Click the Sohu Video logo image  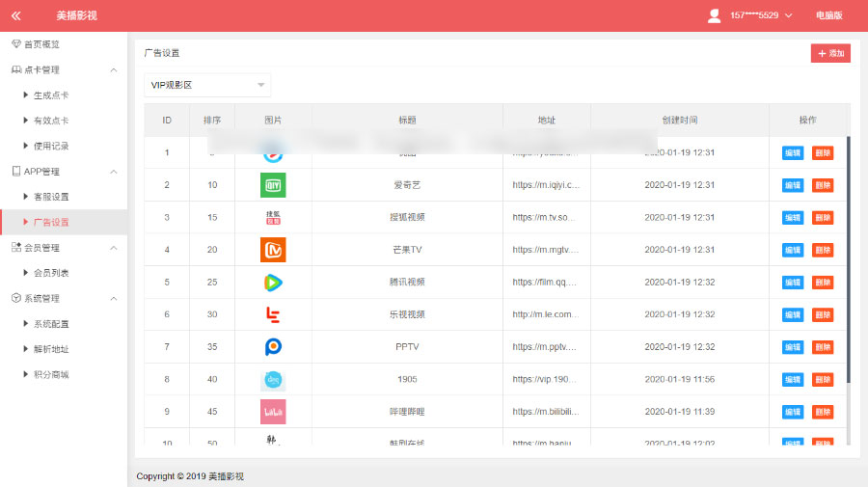click(x=273, y=218)
